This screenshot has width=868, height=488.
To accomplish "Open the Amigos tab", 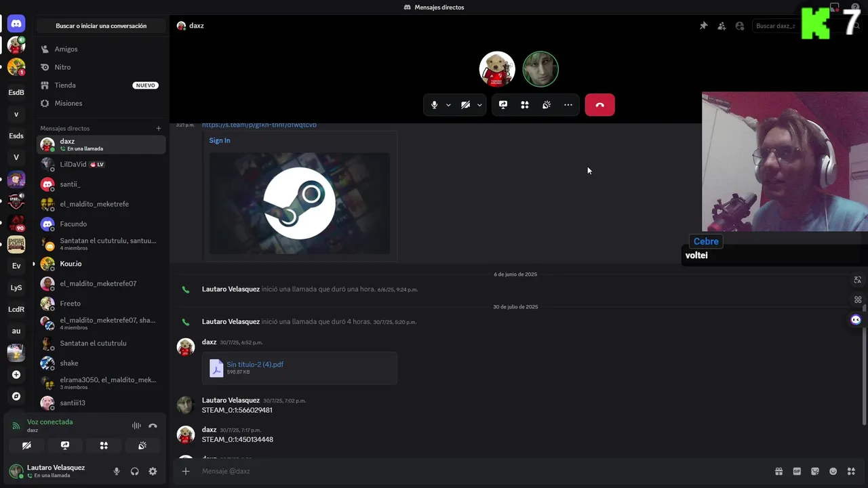I will [101, 49].
